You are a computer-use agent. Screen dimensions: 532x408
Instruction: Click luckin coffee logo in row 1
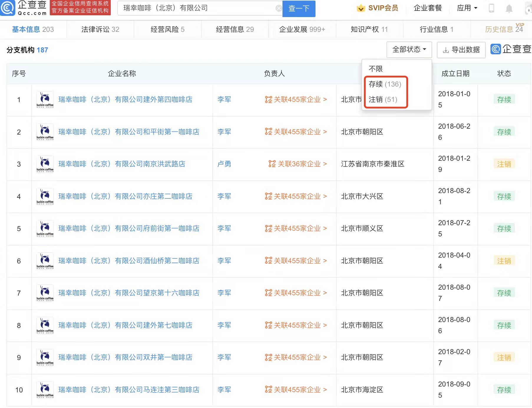45,100
